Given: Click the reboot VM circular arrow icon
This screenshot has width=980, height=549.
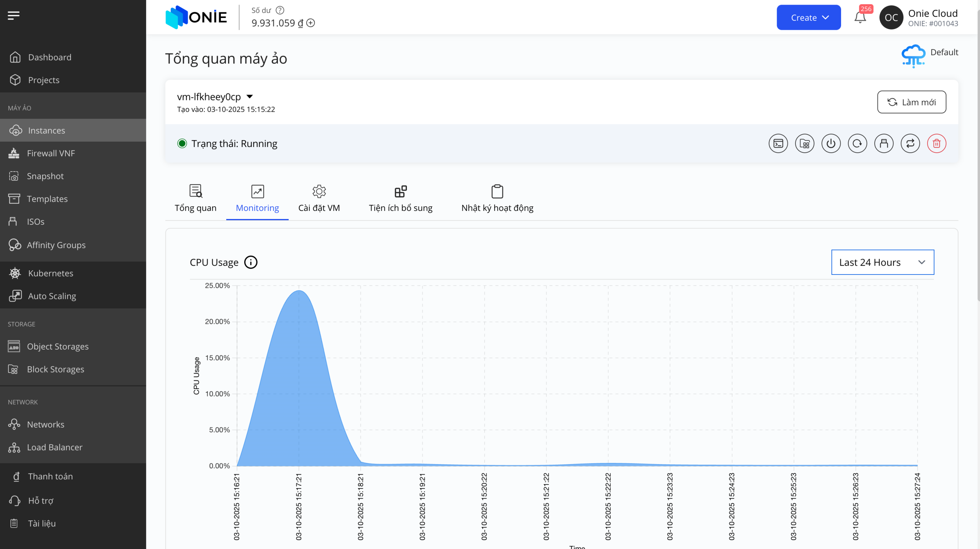Looking at the screenshot, I should click(x=857, y=144).
